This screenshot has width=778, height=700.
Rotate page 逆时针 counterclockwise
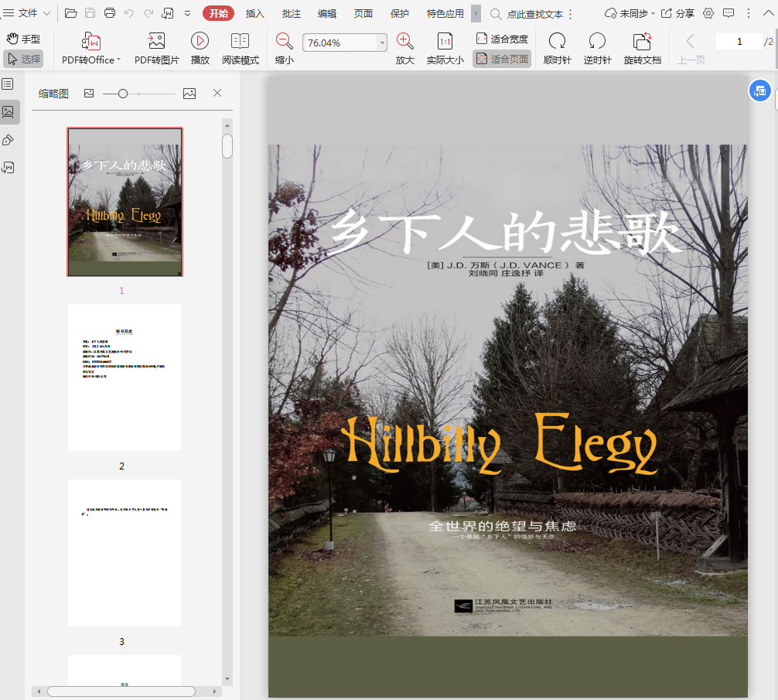[x=597, y=49]
